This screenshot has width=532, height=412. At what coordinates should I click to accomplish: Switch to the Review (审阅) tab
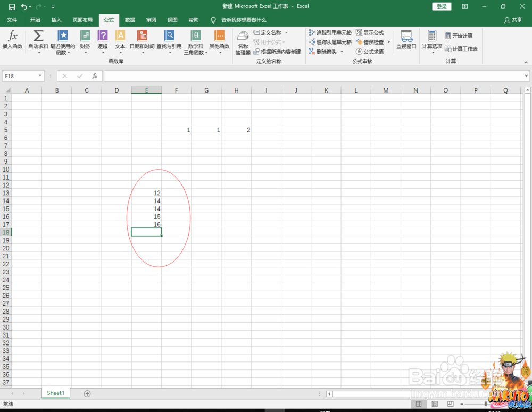point(151,20)
